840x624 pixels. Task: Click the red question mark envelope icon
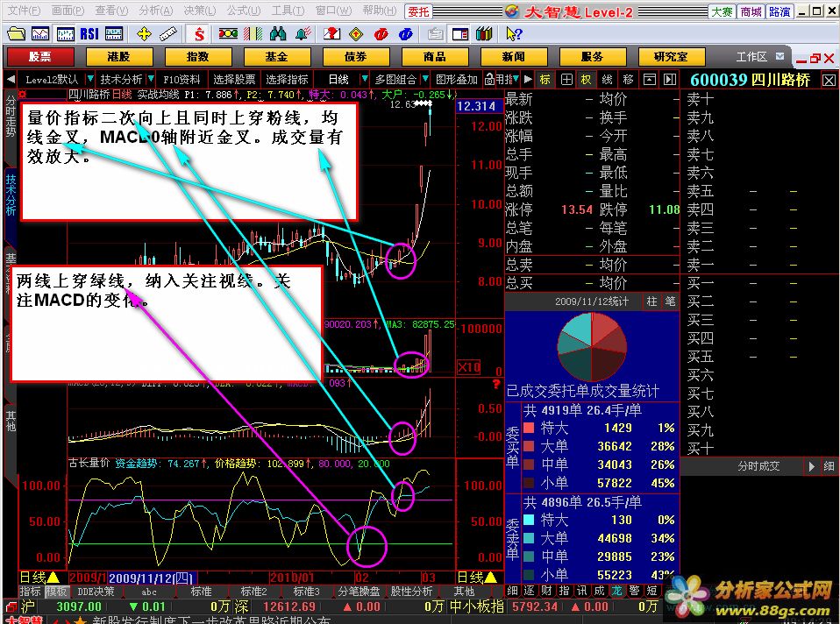331,34
